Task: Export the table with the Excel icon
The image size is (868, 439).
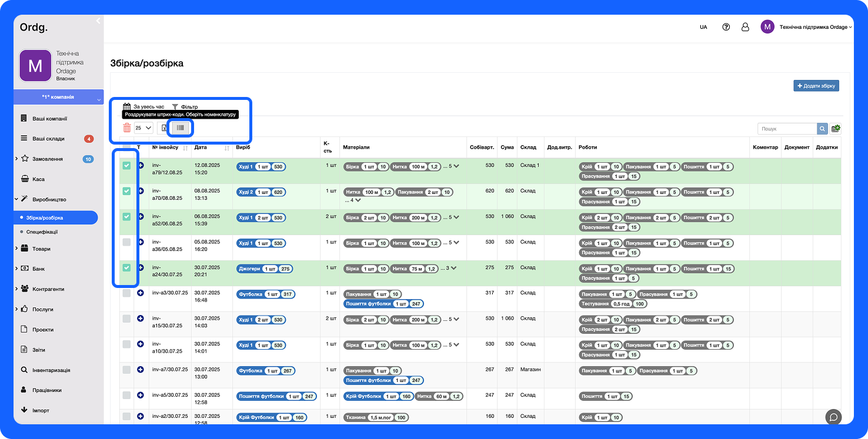Action: tap(165, 128)
